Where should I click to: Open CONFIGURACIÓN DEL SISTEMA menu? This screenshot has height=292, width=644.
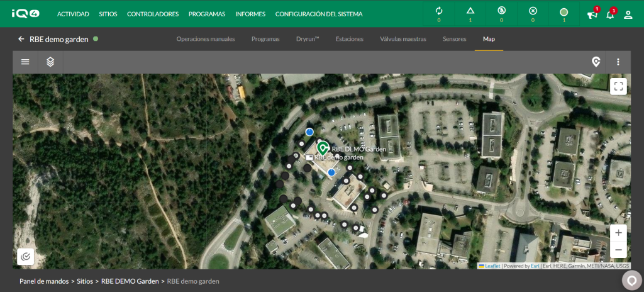319,14
